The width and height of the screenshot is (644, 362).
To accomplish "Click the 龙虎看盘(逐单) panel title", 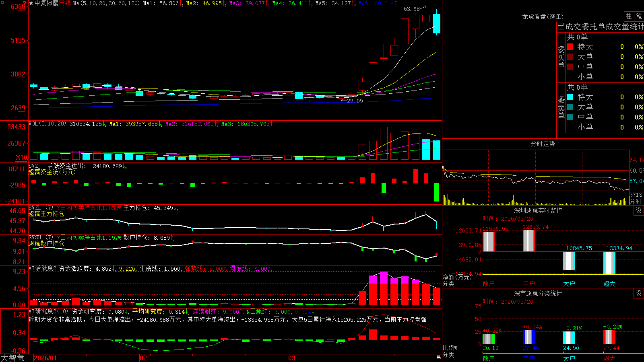I will point(543,17).
